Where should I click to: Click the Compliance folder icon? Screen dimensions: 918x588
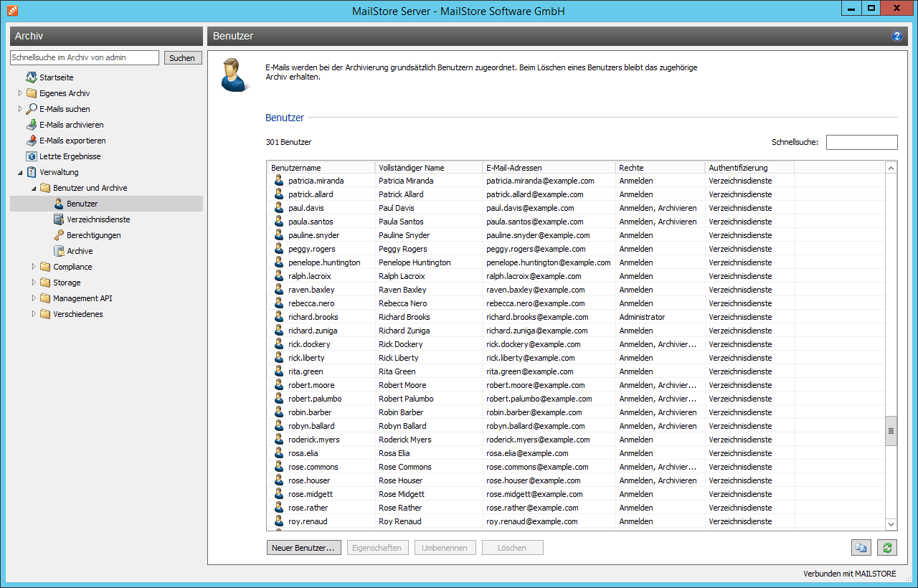click(x=45, y=267)
